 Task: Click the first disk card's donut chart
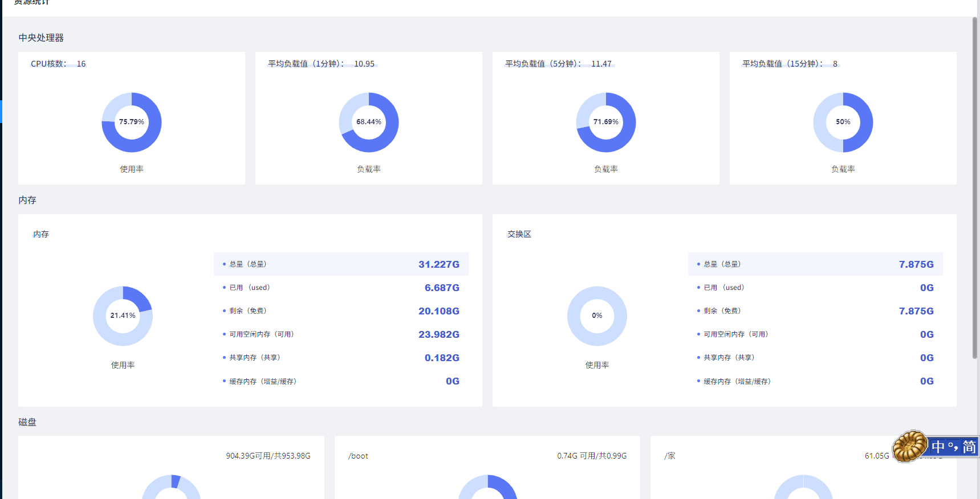click(x=171, y=488)
